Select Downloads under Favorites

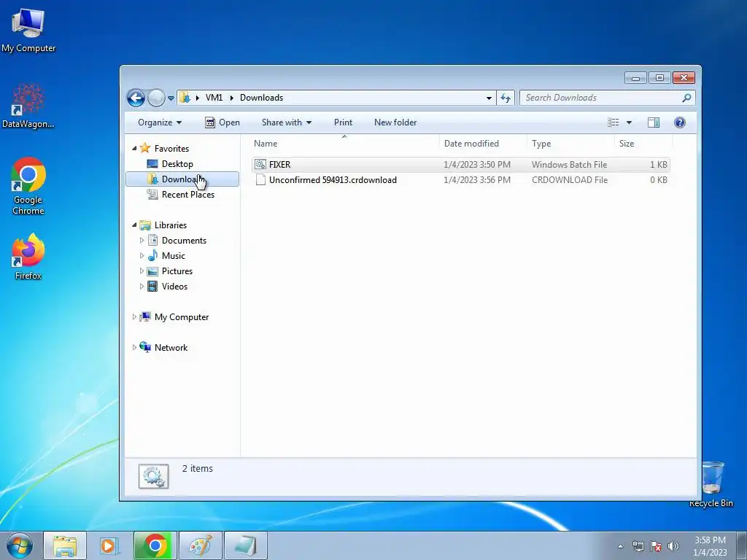pos(181,179)
